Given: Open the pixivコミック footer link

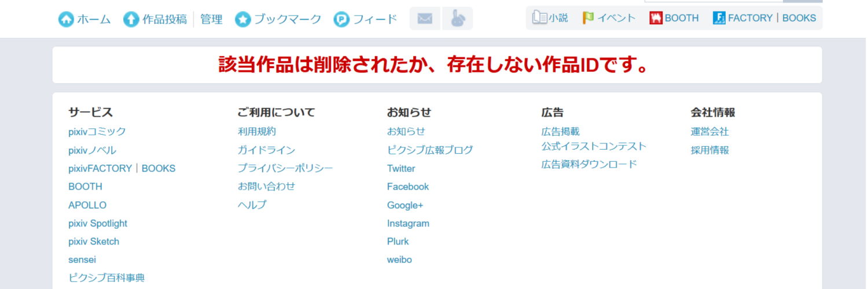Looking at the screenshot, I should pyautogui.click(x=97, y=132).
